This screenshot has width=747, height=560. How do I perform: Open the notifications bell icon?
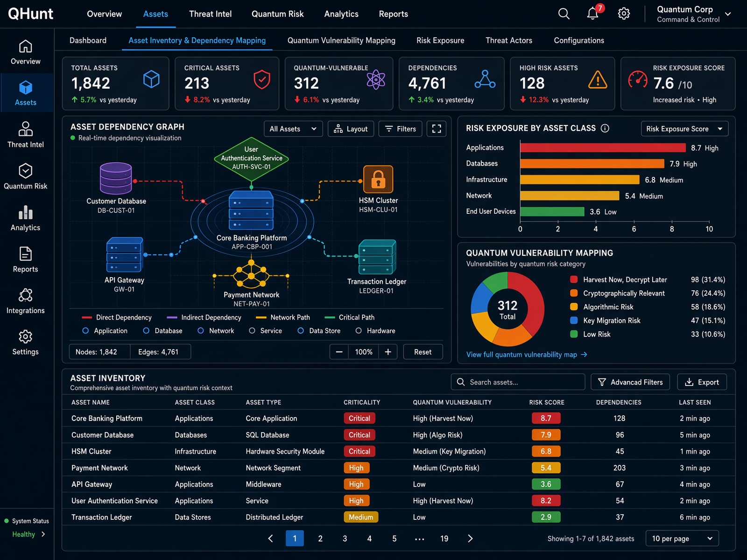[x=593, y=14]
